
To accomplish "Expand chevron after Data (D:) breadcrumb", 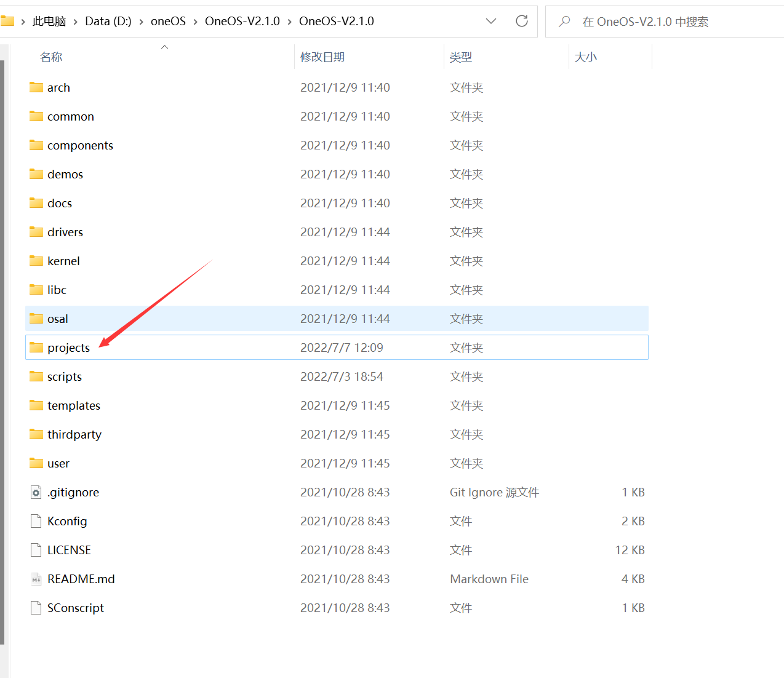I will 142,22.
